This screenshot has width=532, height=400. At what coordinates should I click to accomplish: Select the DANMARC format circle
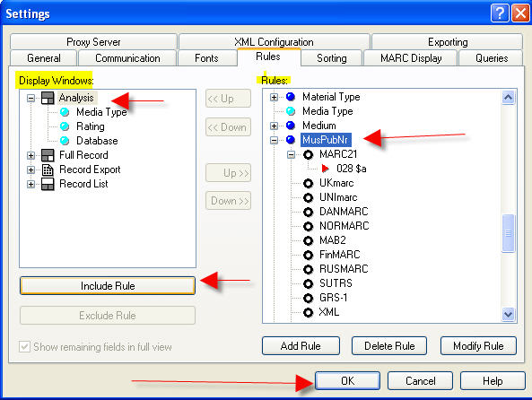coord(308,212)
